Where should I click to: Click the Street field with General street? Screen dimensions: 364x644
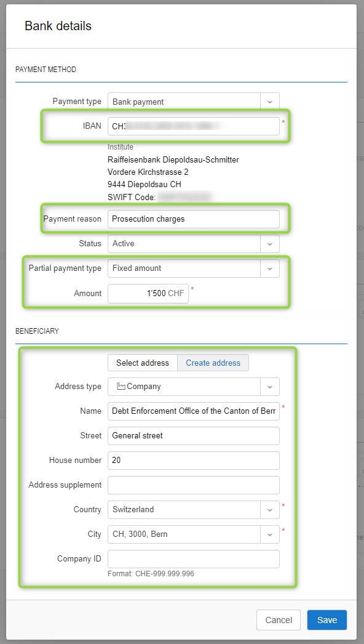tap(194, 436)
